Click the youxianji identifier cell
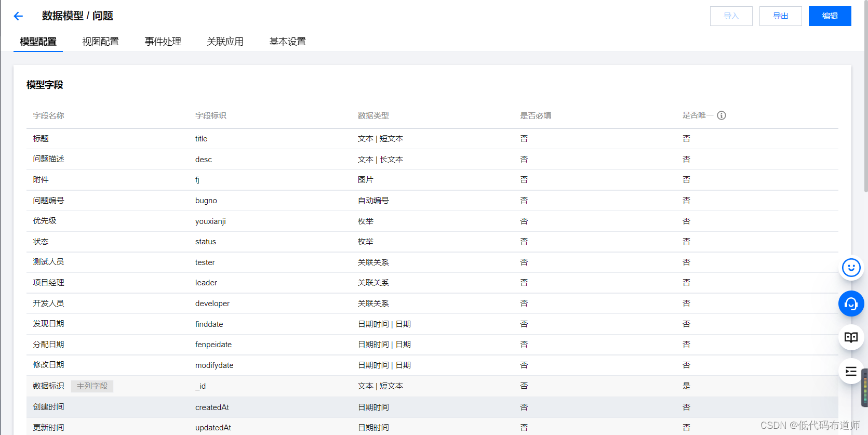The image size is (868, 435). click(x=210, y=221)
